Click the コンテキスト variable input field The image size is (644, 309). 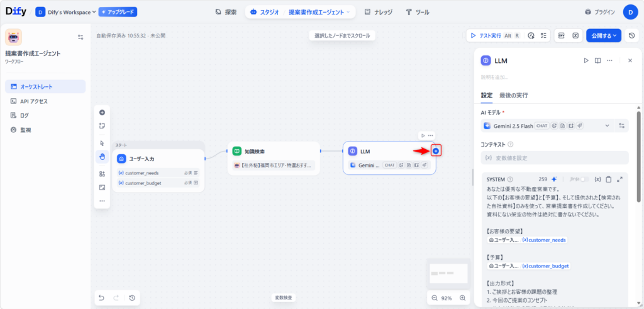[554, 158]
